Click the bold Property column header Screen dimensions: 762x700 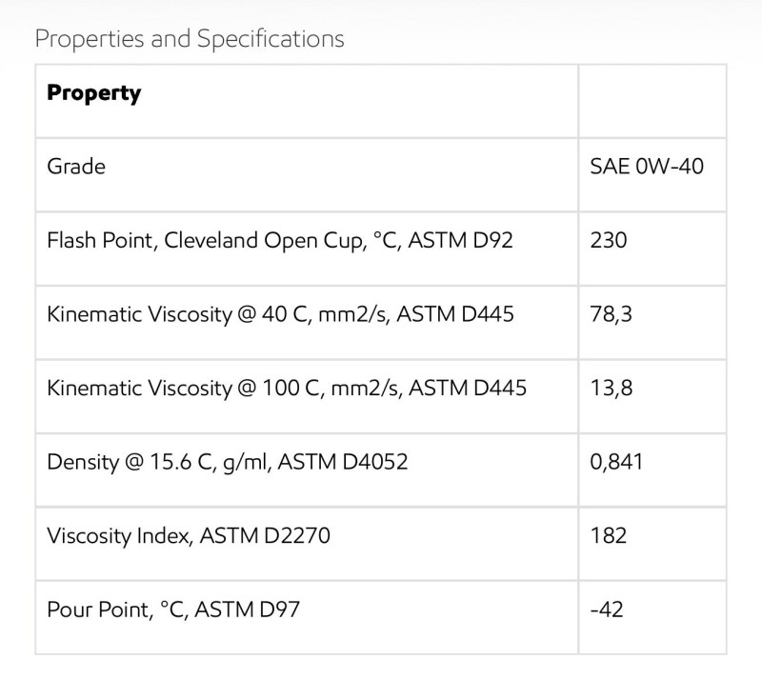[93, 93]
